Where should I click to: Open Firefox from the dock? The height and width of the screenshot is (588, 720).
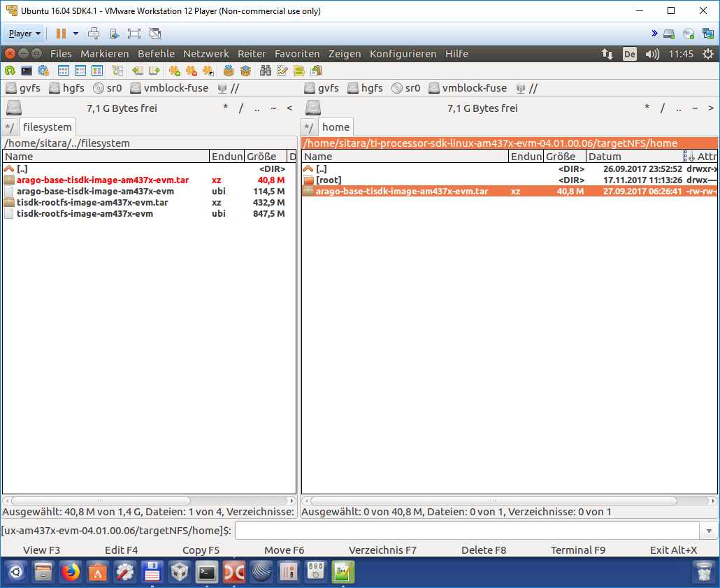(x=71, y=573)
